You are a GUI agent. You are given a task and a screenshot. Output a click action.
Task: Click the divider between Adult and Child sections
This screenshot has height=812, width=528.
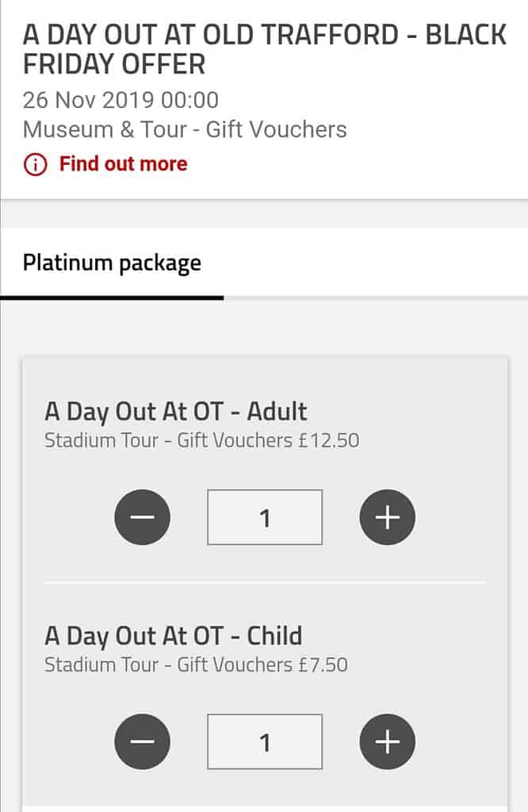(x=265, y=583)
